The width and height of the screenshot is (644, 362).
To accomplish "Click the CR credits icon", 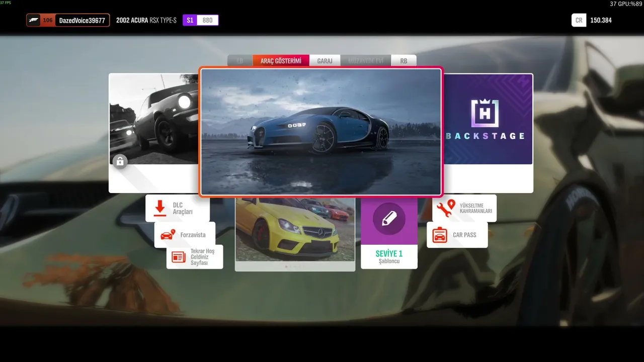I will coord(579,20).
